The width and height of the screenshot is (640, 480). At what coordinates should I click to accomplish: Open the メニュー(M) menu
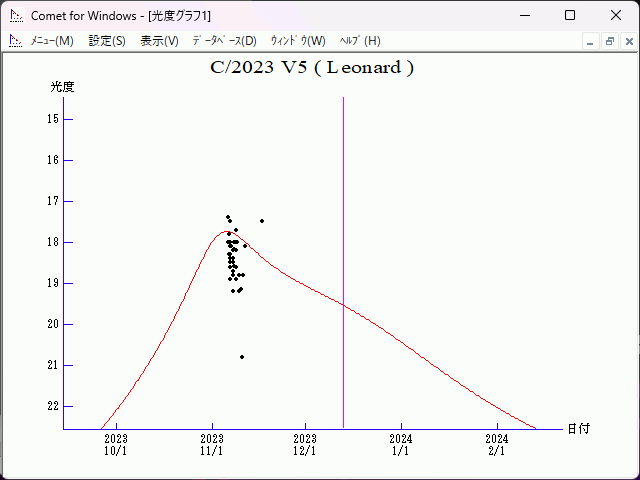click(52, 41)
